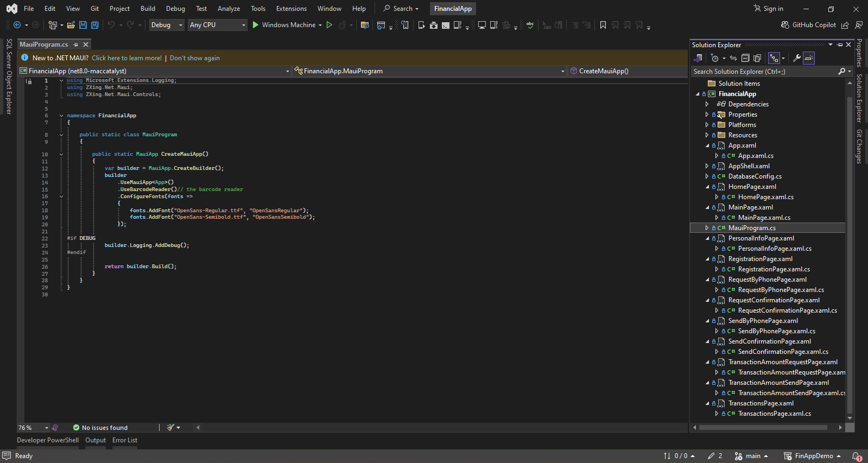Collapse the MauiProgram class code fold
The image size is (868, 463).
click(61, 135)
